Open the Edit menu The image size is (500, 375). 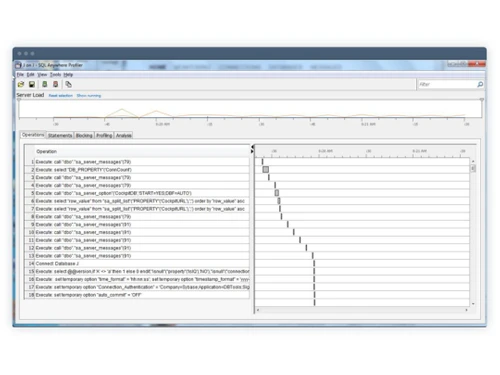click(30, 75)
